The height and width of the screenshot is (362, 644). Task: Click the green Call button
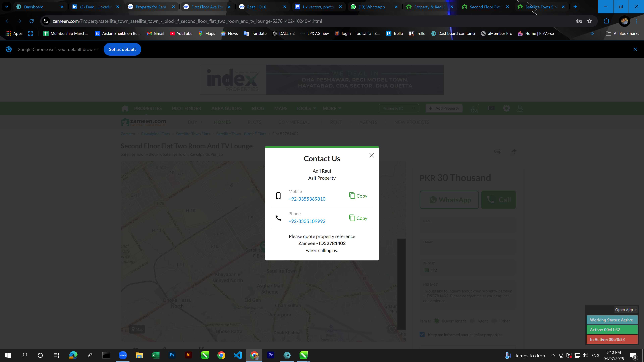(498, 200)
